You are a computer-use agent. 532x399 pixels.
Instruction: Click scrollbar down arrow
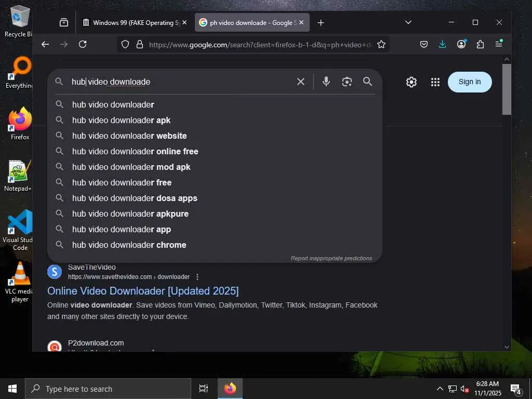tap(507, 347)
